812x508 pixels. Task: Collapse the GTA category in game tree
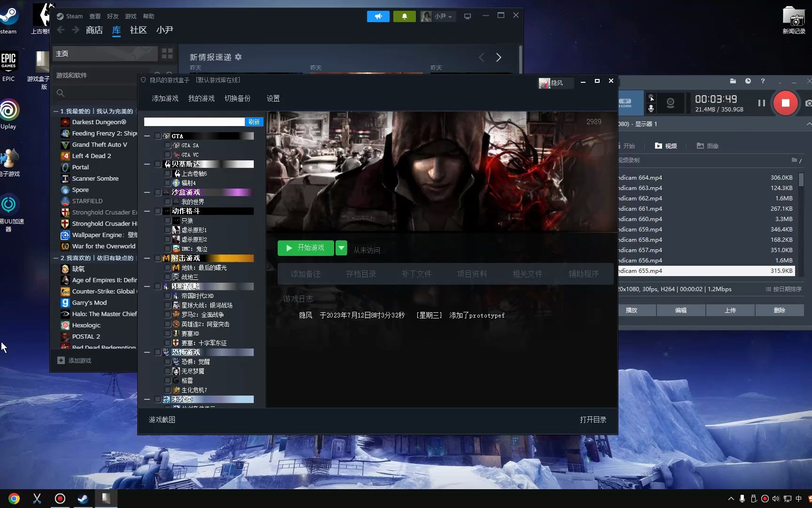[147, 136]
